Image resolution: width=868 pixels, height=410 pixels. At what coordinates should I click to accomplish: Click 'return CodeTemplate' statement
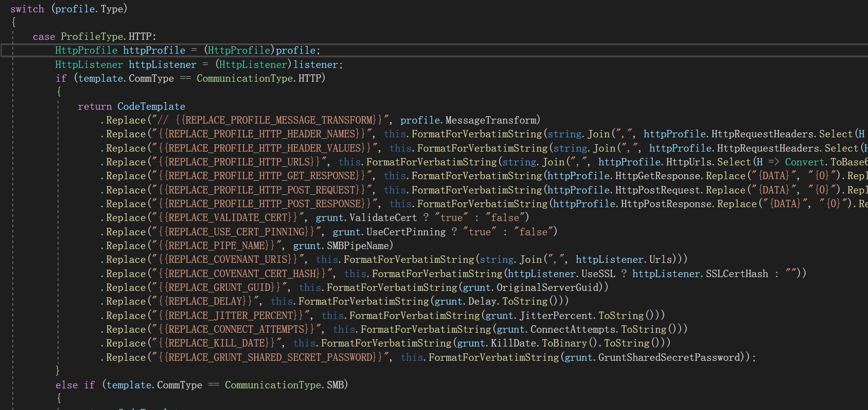(x=131, y=106)
